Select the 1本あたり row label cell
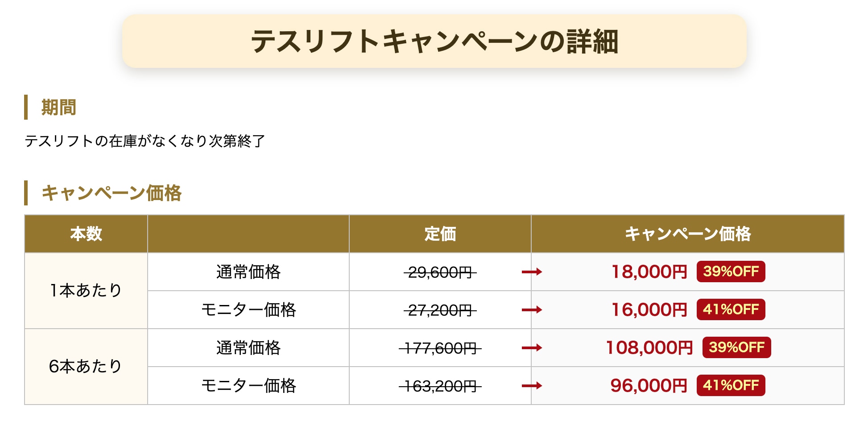Viewport: 868px width, 426px height. (86, 291)
